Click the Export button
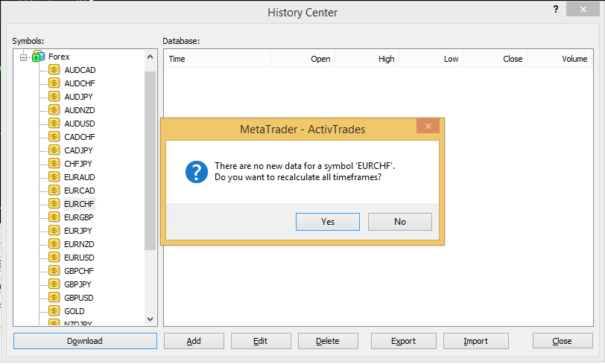 click(403, 341)
